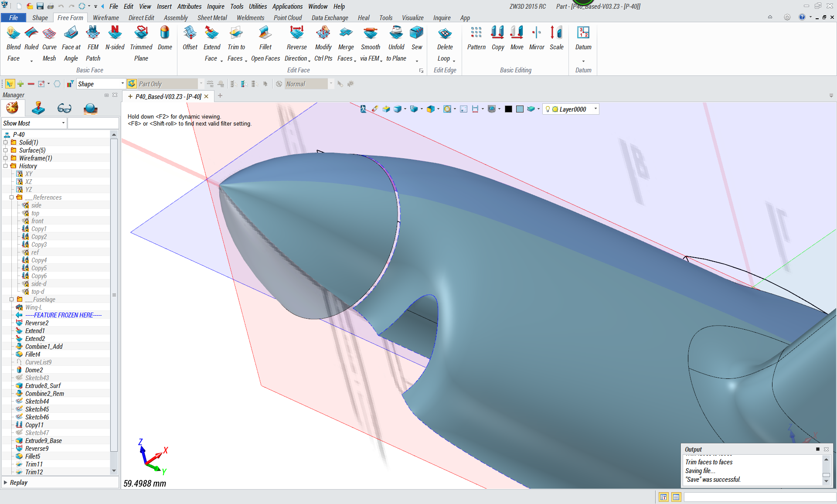Click the black color swatch
Image resolution: width=837 pixels, height=504 pixels.
508,109
